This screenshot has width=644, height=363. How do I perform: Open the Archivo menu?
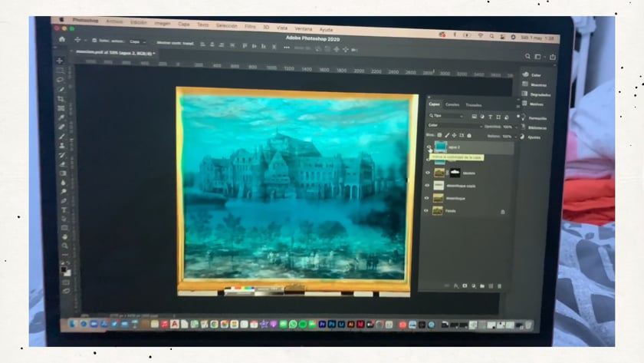[x=114, y=21]
